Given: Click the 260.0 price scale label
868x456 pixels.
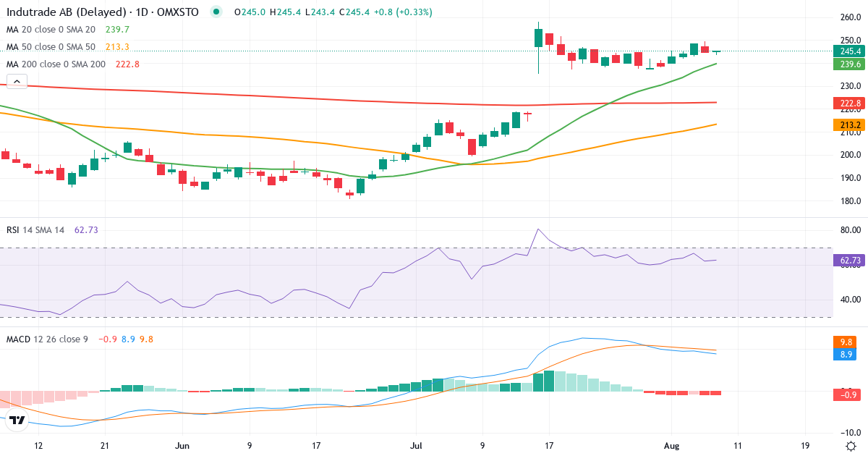Looking at the screenshot, I should tap(851, 17).
